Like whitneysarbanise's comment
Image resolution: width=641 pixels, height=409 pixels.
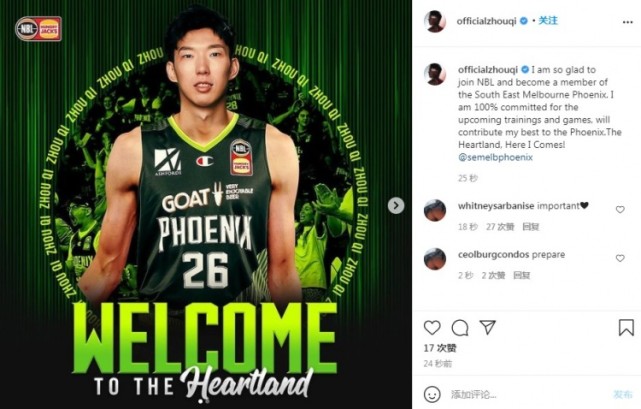[x=620, y=209]
